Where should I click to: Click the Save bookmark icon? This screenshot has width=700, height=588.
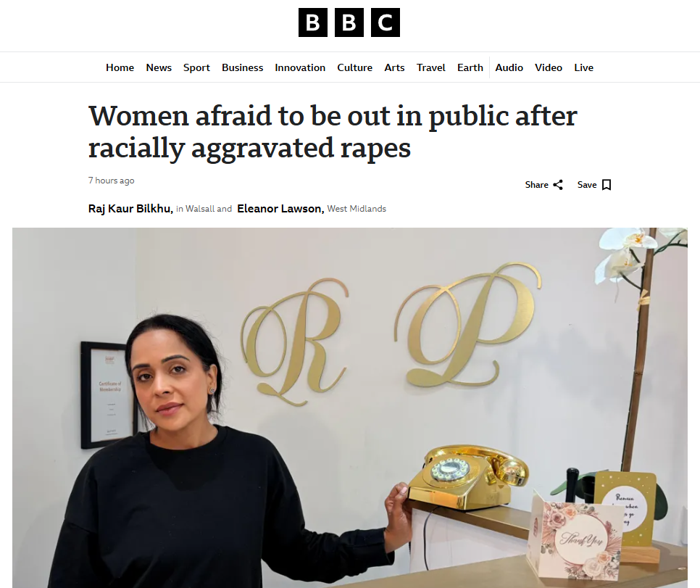(607, 185)
